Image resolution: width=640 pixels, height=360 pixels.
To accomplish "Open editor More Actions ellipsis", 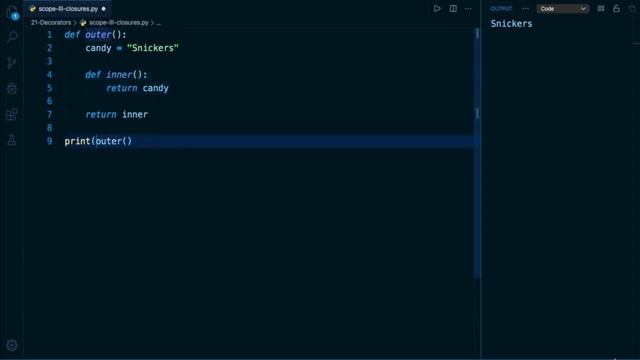I will [x=468, y=9].
